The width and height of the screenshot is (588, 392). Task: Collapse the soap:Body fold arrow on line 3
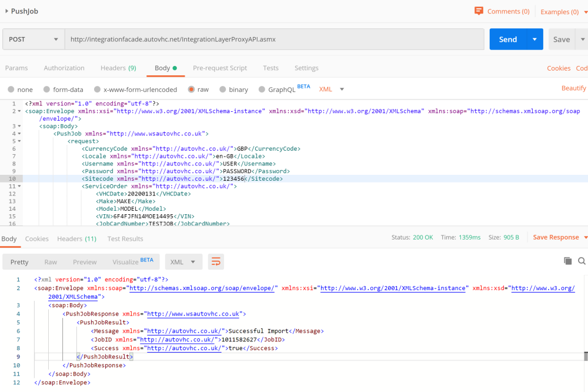[x=20, y=126]
